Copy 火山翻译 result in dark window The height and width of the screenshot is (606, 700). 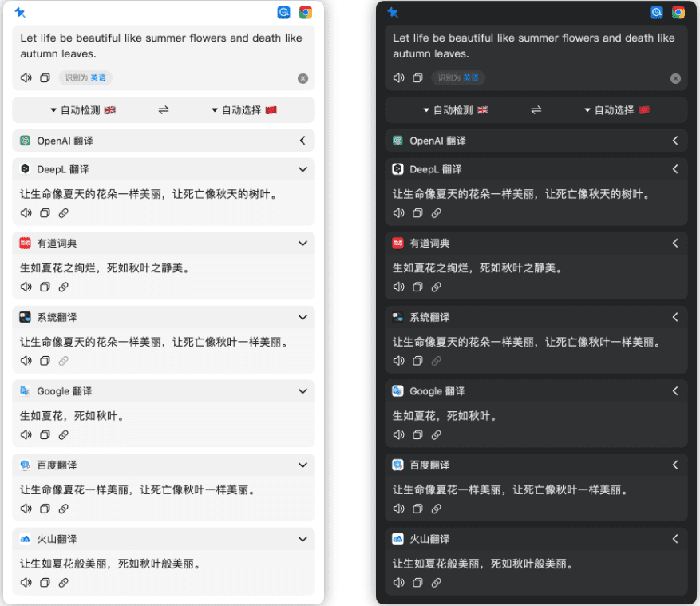click(418, 583)
